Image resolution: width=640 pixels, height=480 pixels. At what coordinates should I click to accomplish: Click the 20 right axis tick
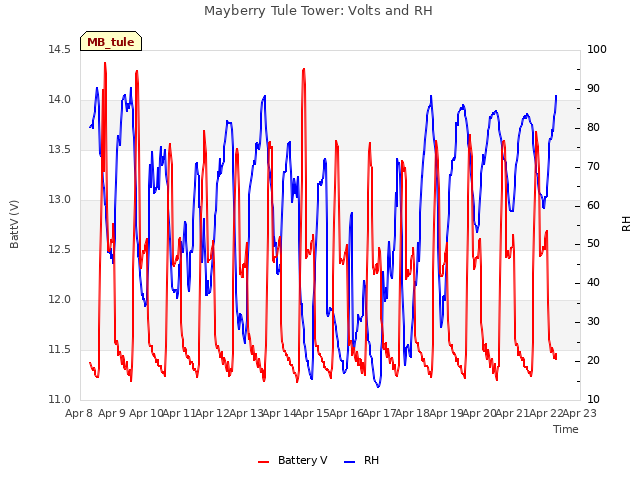(x=593, y=360)
